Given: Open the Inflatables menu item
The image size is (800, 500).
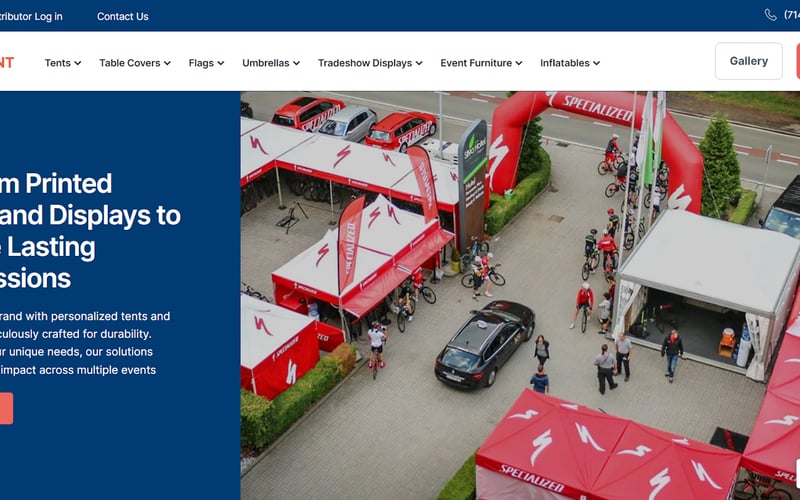Looking at the screenshot, I should point(570,63).
